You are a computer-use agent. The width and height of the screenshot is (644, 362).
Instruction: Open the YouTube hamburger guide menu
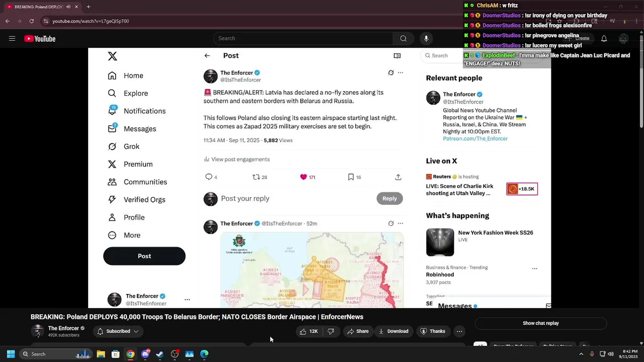coord(12,39)
